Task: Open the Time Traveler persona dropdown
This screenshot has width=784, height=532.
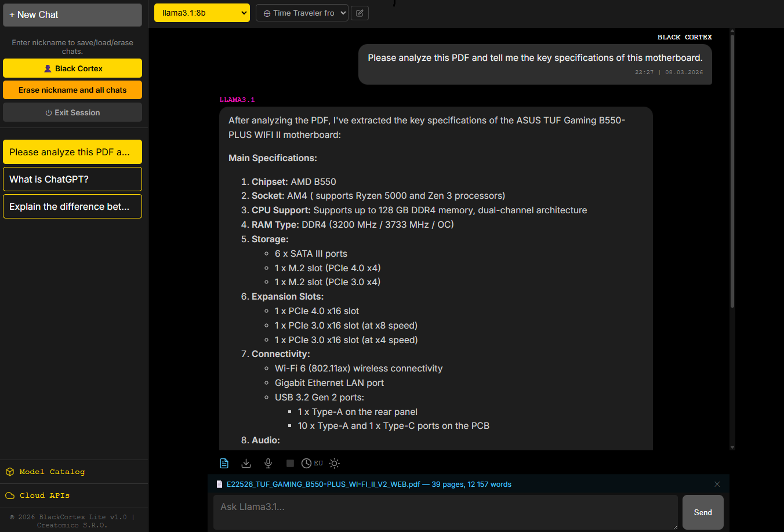Action: (x=302, y=13)
